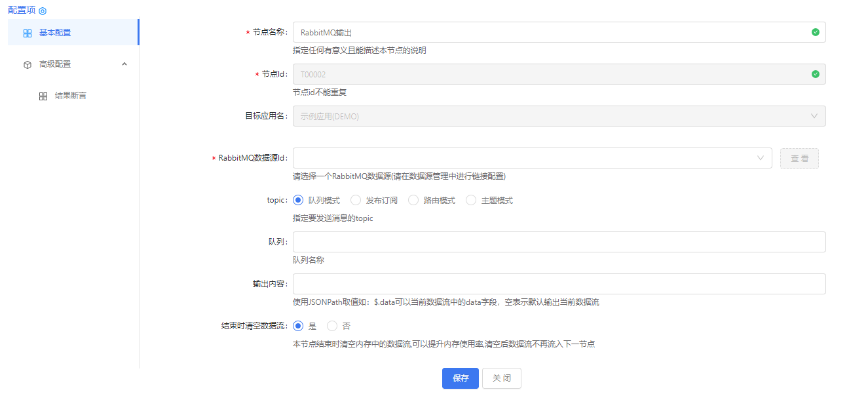This screenshot has width=868, height=417.
Task: Collapse the 高级配置 menu section
Action: tap(124, 64)
